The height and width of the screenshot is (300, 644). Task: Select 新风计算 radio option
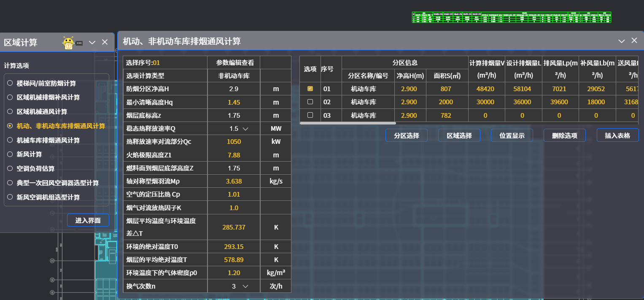[10, 154]
